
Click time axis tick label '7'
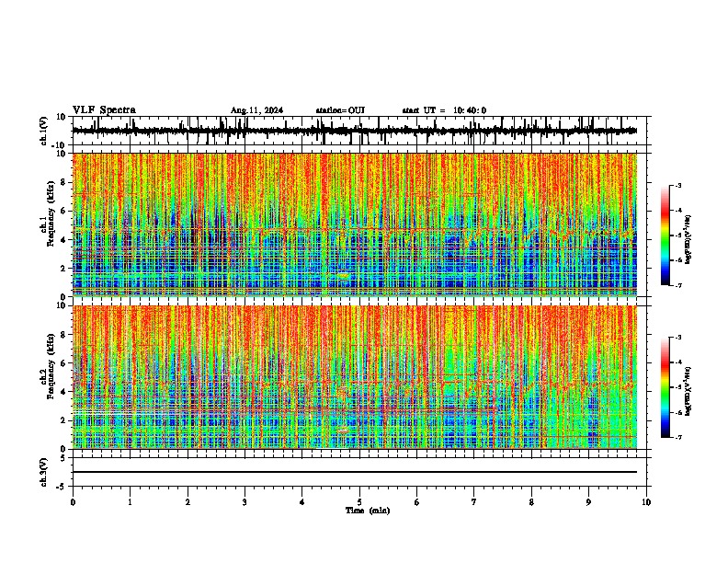[x=474, y=502]
